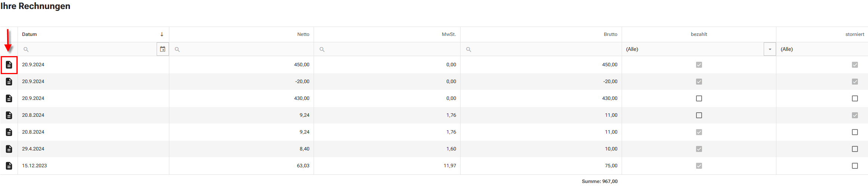This screenshot has height=186, width=868.
Task: Open the storniert (Alle) filter dropdown
Action: (822, 49)
